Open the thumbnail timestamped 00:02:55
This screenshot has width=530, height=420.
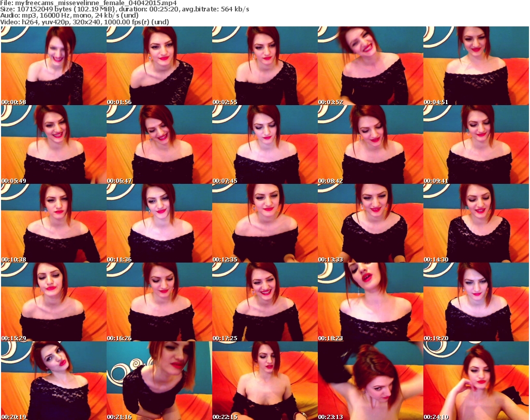264,66
